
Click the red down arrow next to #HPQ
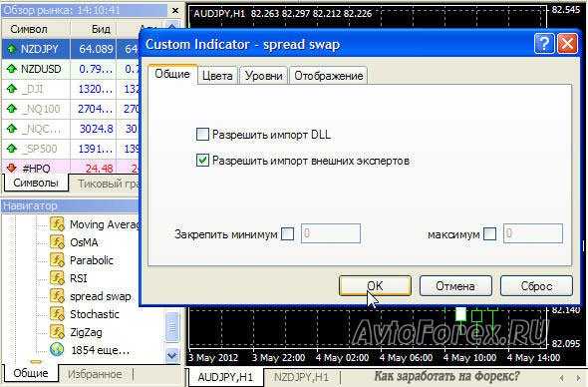(12, 168)
